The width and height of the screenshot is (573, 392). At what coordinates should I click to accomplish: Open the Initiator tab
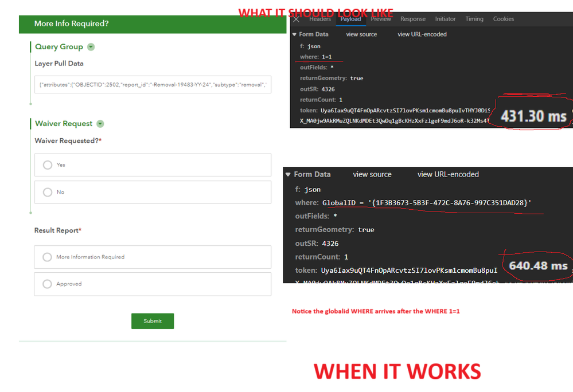pyautogui.click(x=445, y=19)
